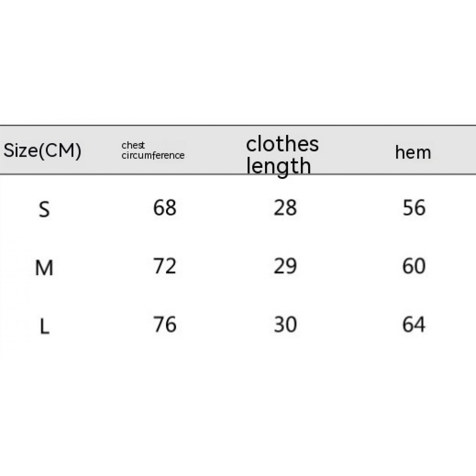
Task: Click the word "clothes" in the header
Action: (282, 144)
